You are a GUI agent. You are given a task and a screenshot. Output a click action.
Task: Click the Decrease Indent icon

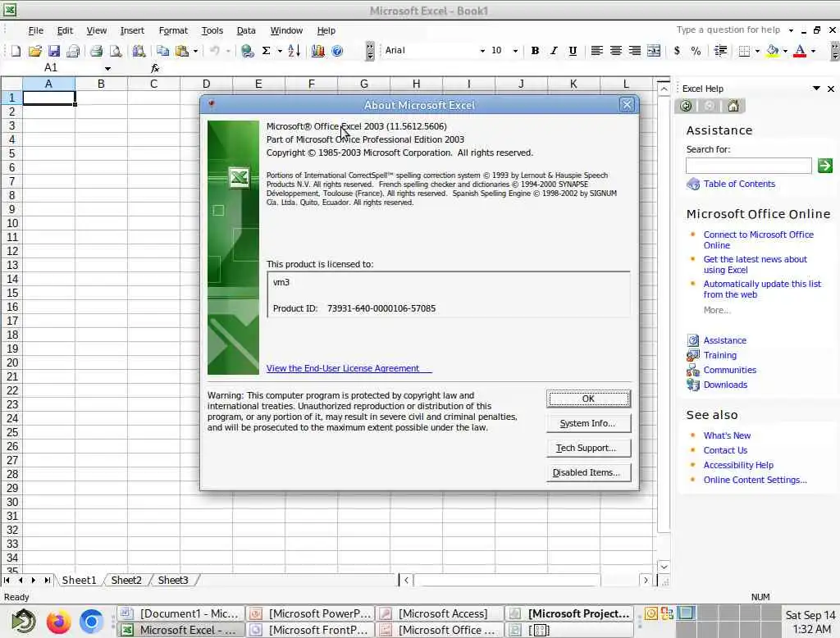[720, 51]
